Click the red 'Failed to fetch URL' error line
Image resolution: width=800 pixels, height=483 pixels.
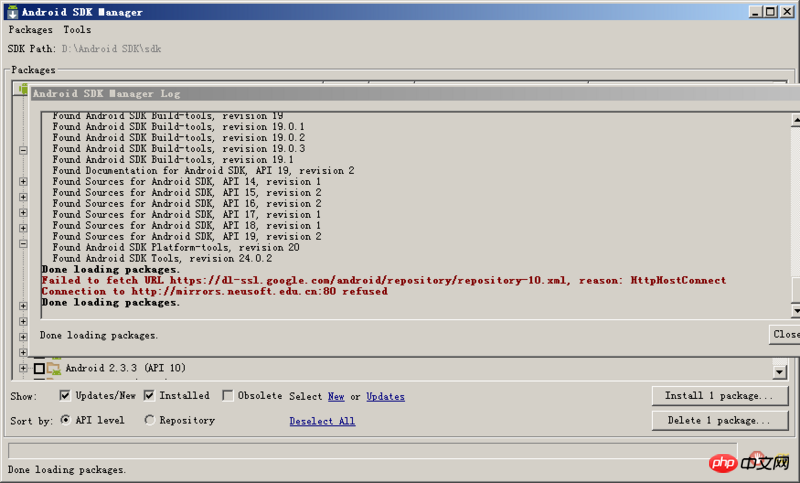(383, 280)
